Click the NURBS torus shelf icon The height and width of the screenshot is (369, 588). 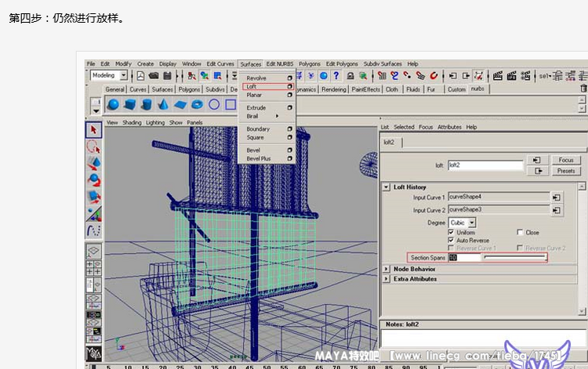[198, 105]
